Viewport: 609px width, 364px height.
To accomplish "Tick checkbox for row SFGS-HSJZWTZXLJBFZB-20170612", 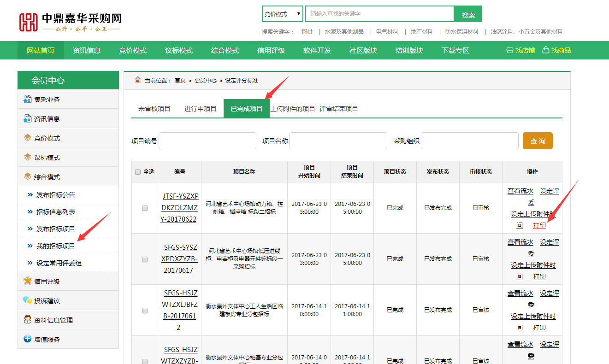I will (x=145, y=311).
